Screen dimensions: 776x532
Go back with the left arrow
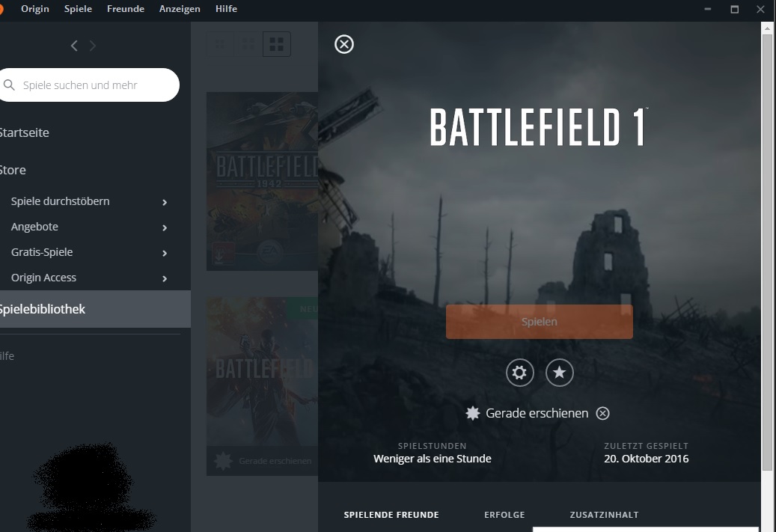pyautogui.click(x=74, y=46)
